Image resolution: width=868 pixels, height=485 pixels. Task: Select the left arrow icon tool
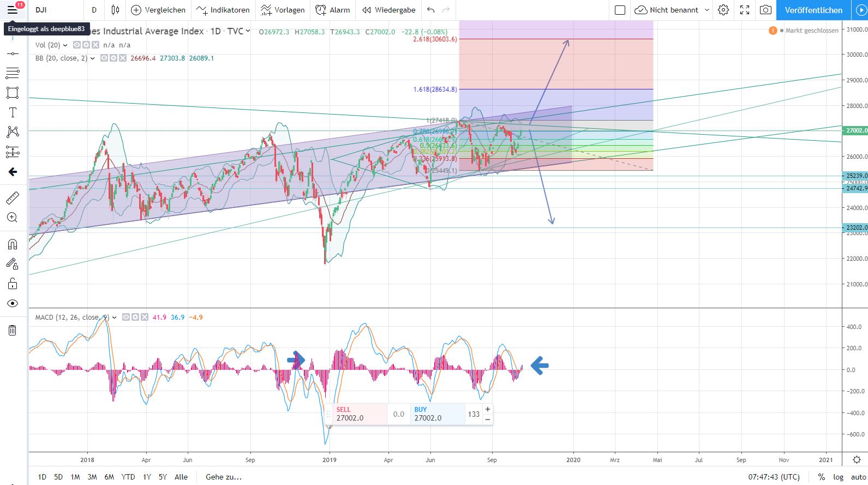[12, 172]
